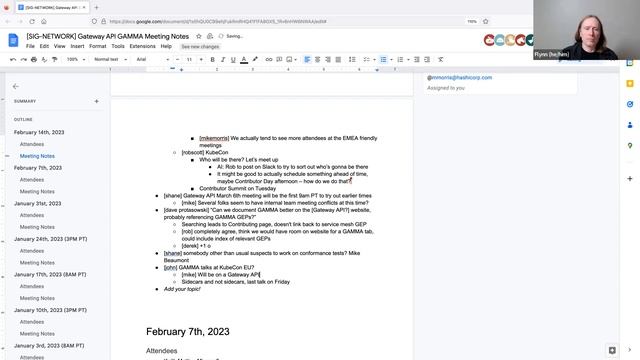The width and height of the screenshot is (640, 360).
Task: Add a summary with plus icon
Action: click(x=97, y=101)
